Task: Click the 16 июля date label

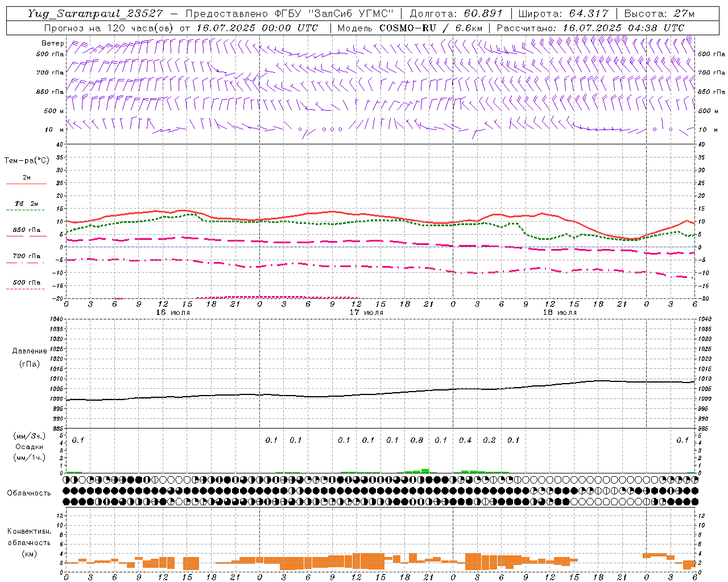Action: 173,312
